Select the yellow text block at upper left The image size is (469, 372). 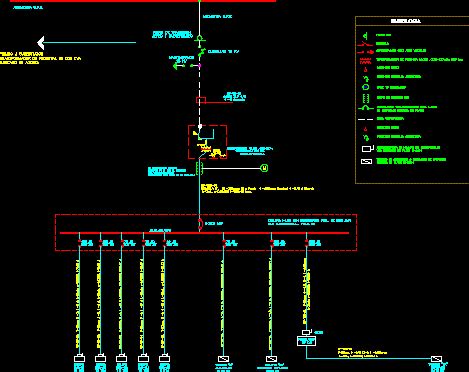(40, 58)
